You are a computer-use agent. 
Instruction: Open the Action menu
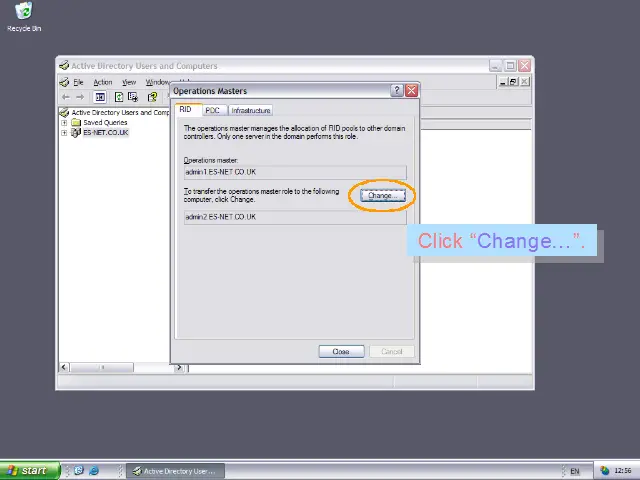tap(103, 82)
